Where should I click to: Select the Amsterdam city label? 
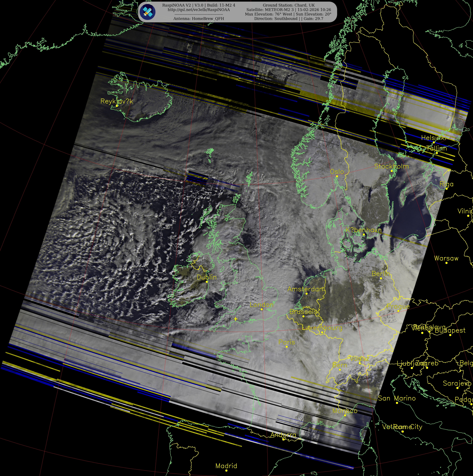306,289
